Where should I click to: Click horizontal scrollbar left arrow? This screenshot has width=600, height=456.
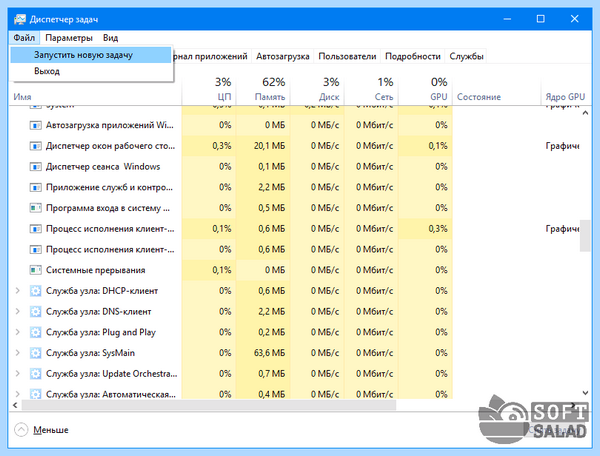click(15, 405)
